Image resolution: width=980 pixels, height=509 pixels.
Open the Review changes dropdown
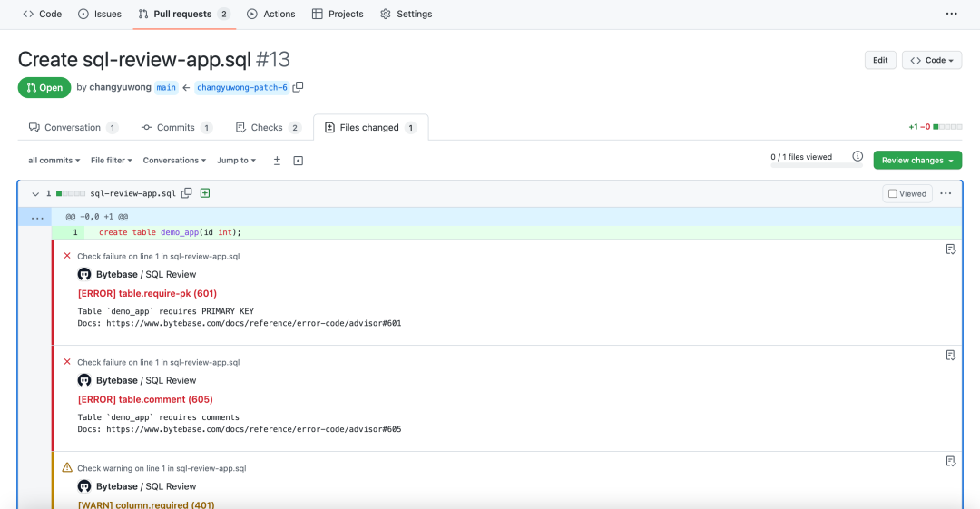(x=917, y=160)
